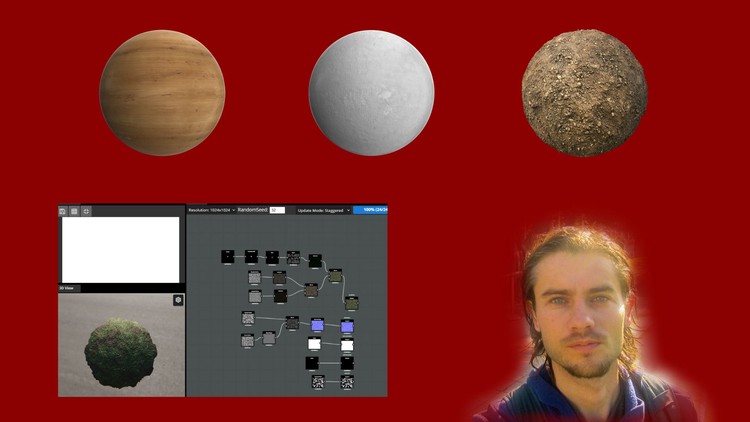Select the 3D View tab label
The width and height of the screenshot is (750, 422).
66,289
